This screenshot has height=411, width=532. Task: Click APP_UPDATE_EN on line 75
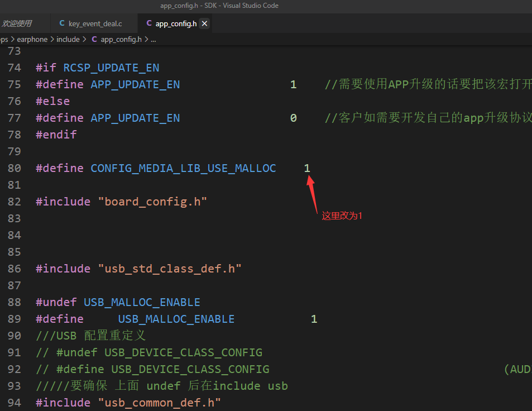point(136,84)
